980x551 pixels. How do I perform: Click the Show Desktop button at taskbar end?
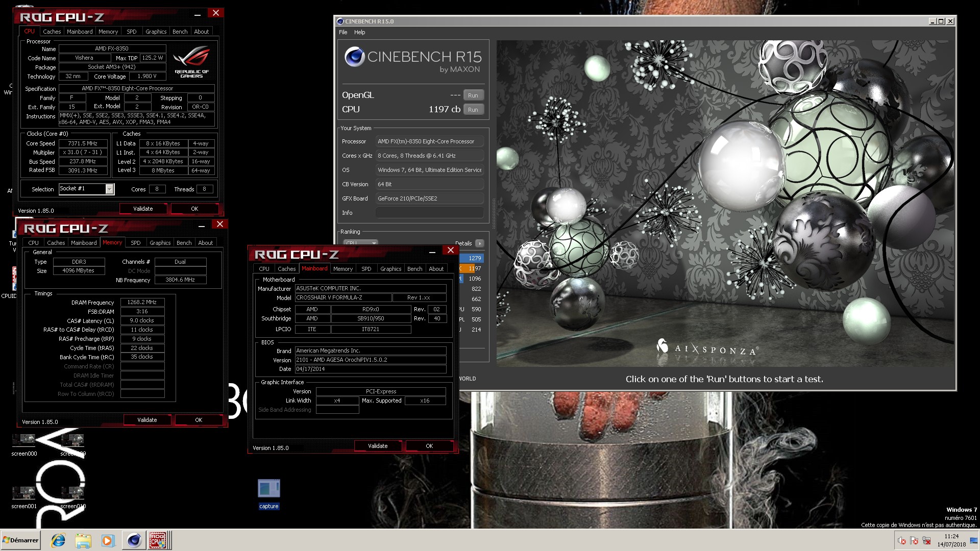coord(974,540)
